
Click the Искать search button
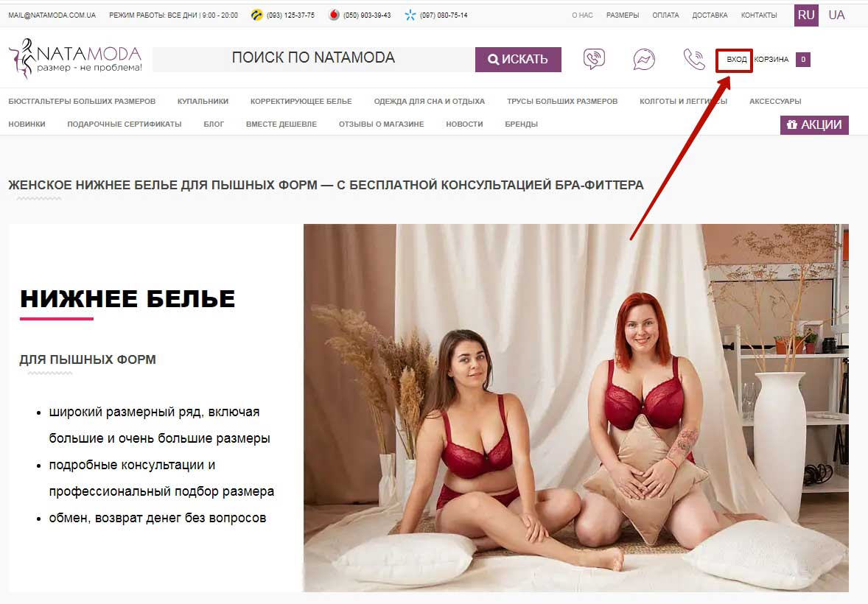(x=518, y=59)
